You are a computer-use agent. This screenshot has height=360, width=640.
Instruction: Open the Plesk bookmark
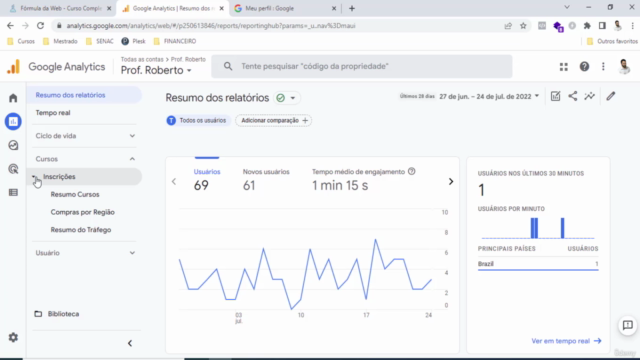pyautogui.click(x=133, y=41)
